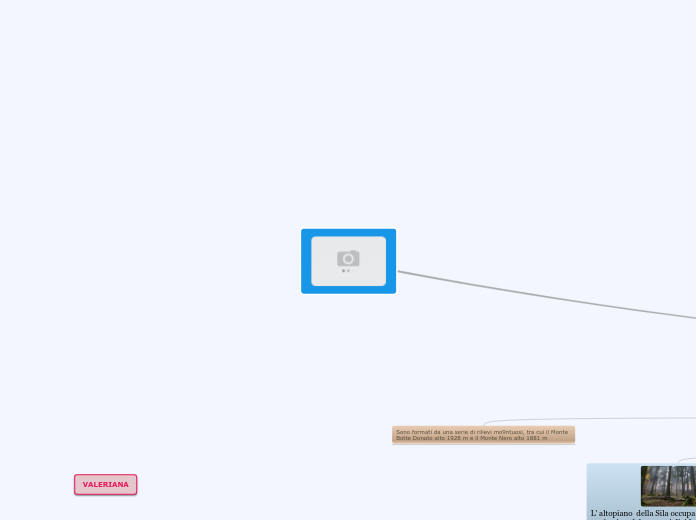Screen dimensions: 696x520
Task: Select the 'L' altopiano della Sila occupa' text
Action: point(643,513)
